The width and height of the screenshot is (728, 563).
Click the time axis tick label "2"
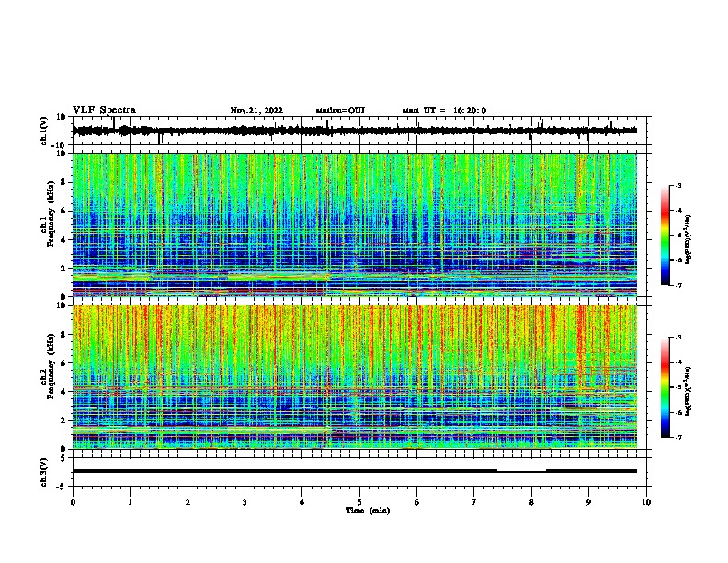[188, 502]
